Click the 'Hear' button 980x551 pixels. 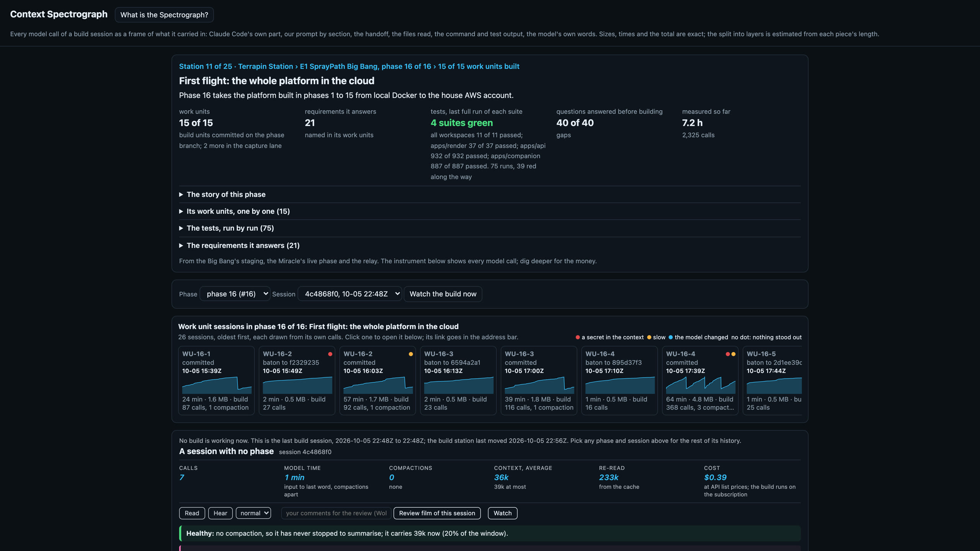(220, 513)
